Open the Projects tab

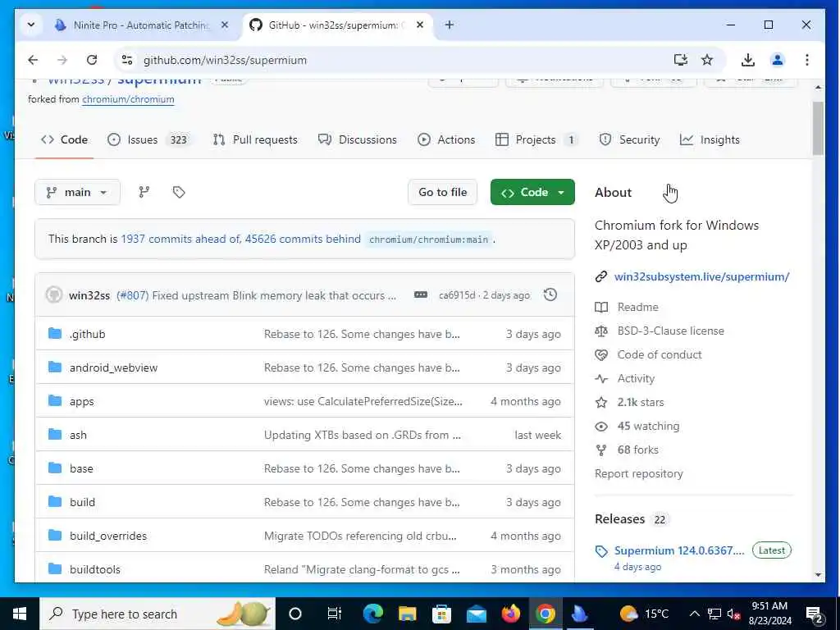click(x=536, y=139)
